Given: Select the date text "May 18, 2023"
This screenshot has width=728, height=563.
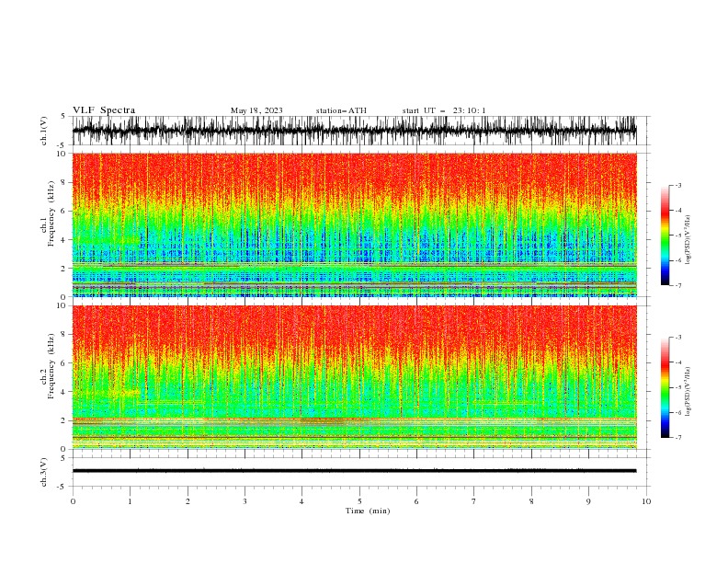Looking at the screenshot, I should 256,110.
